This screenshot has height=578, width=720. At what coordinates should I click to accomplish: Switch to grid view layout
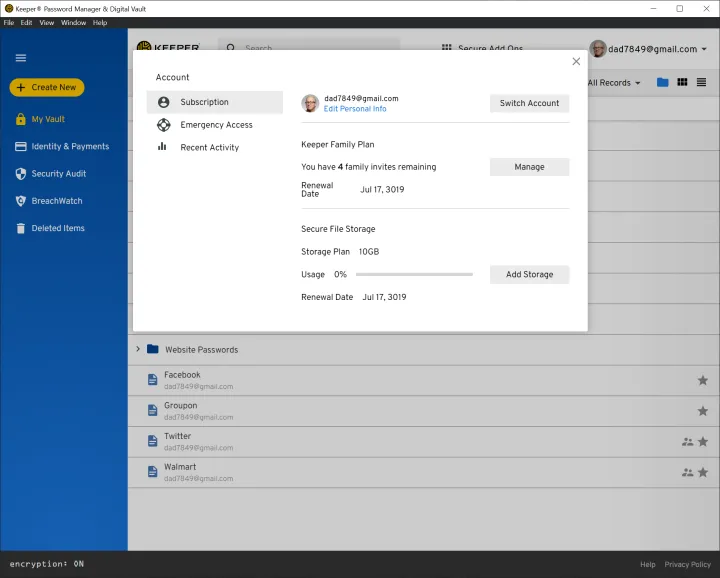click(682, 82)
